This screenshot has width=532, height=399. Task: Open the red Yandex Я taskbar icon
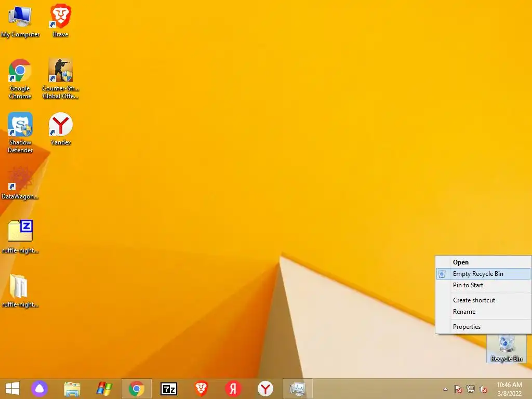[x=233, y=389]
